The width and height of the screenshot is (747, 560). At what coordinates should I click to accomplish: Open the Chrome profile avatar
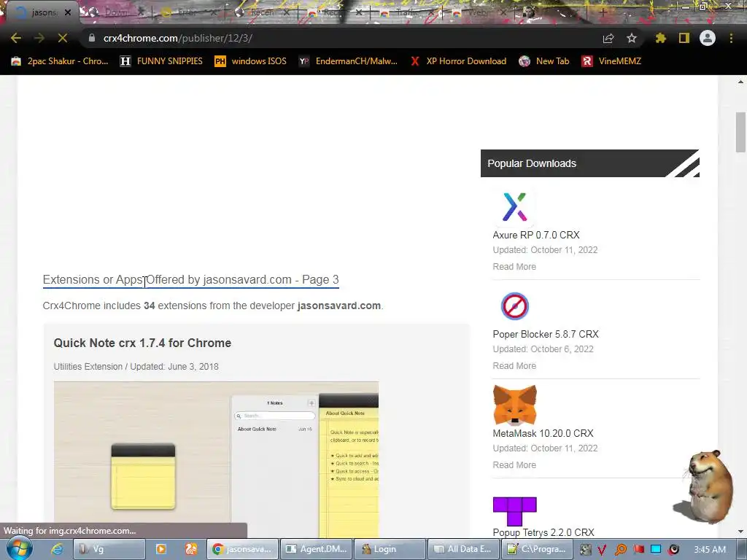(708, 38)
